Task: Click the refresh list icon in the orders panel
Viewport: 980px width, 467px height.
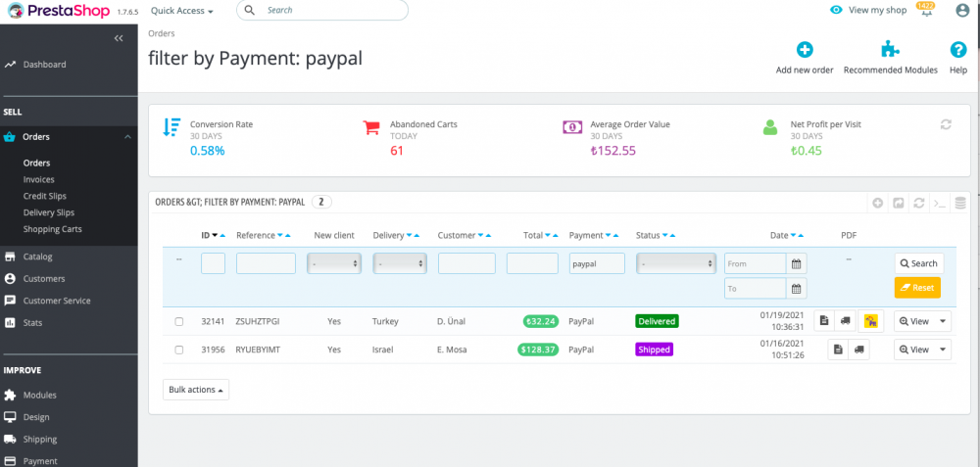Action: coord(918,203)
